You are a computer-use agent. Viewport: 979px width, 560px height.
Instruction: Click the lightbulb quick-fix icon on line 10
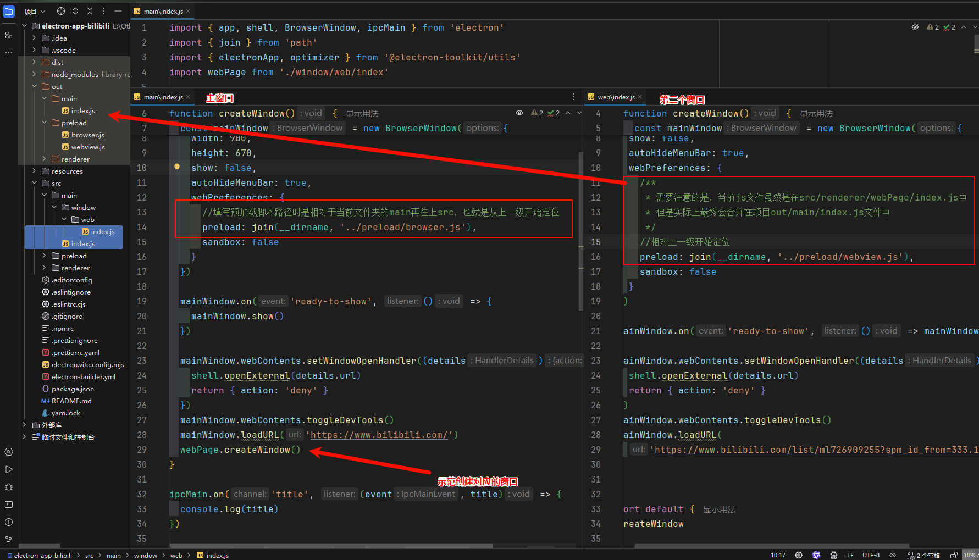pyautogui.click(x=177, y=168)
